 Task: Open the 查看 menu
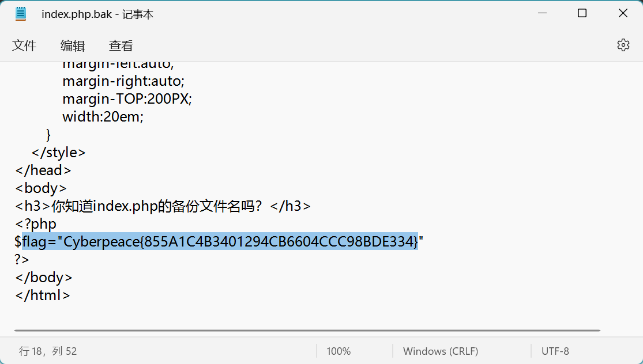click(121, 45)
